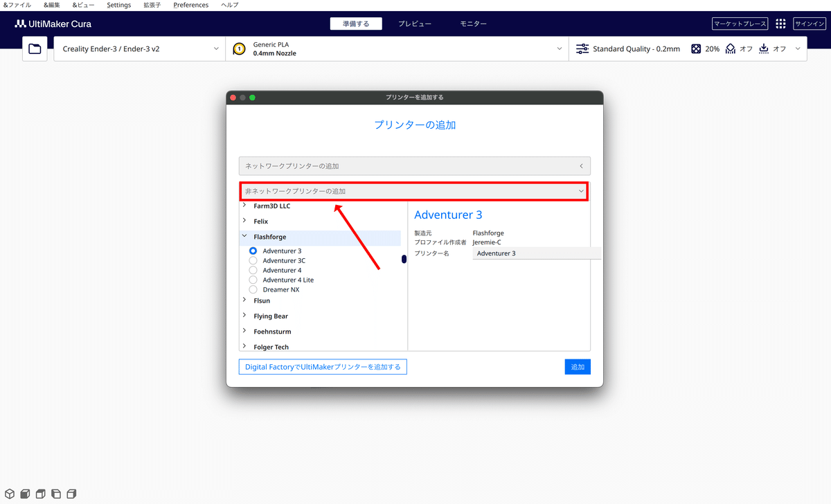Switch to the モニター stage tab
This screenshot has width=831, height=504.
(x=474, y=24)
